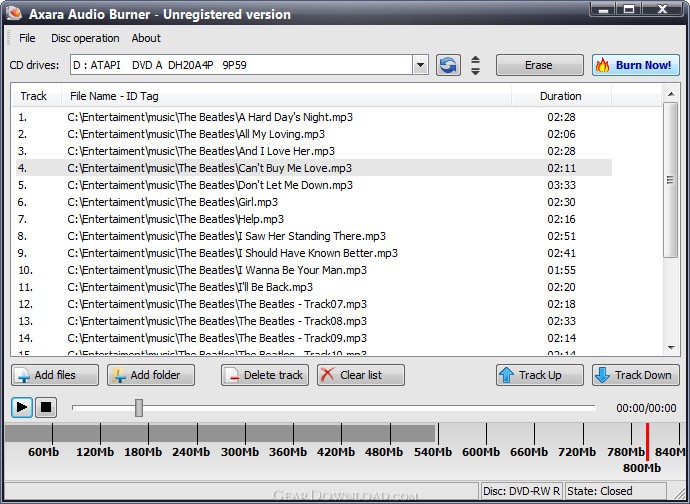Open the File menu
The width and height of the screenshot is (690, 504).
27,38
